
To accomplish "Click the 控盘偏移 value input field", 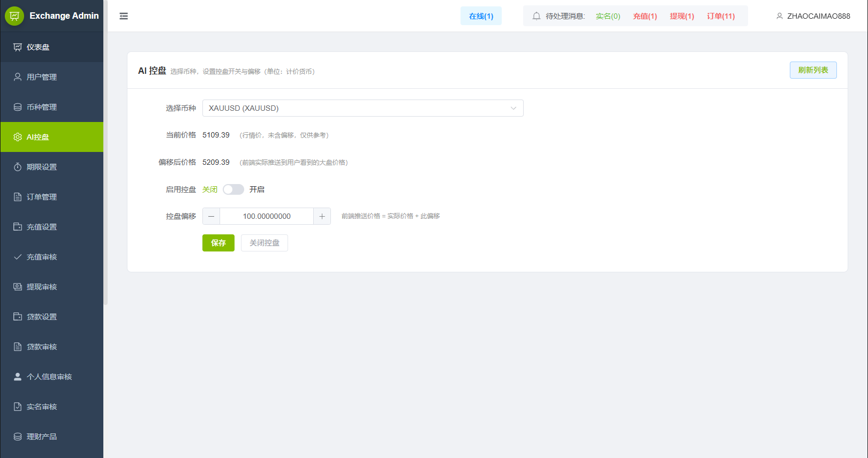I will tap(267, 216).
